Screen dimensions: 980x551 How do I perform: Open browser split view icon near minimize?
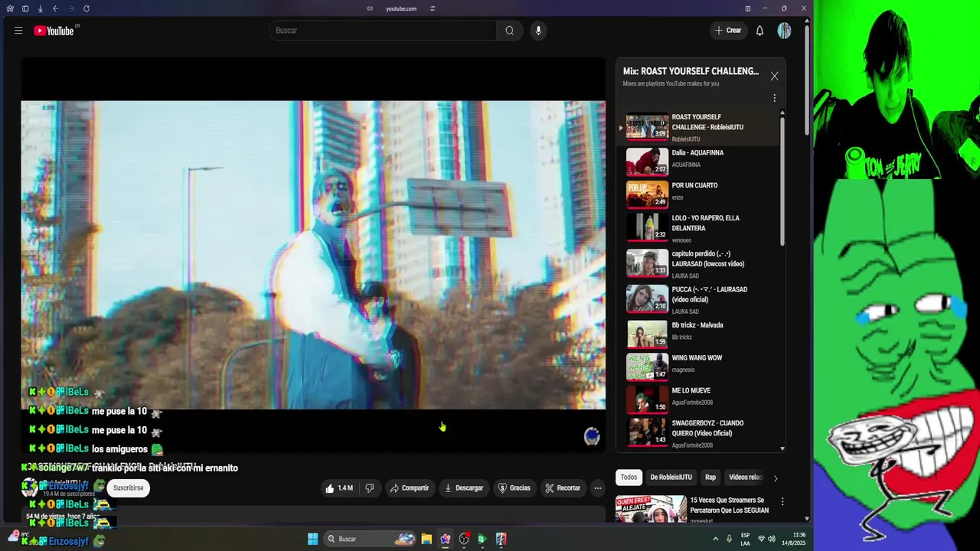tap(748, 8)
